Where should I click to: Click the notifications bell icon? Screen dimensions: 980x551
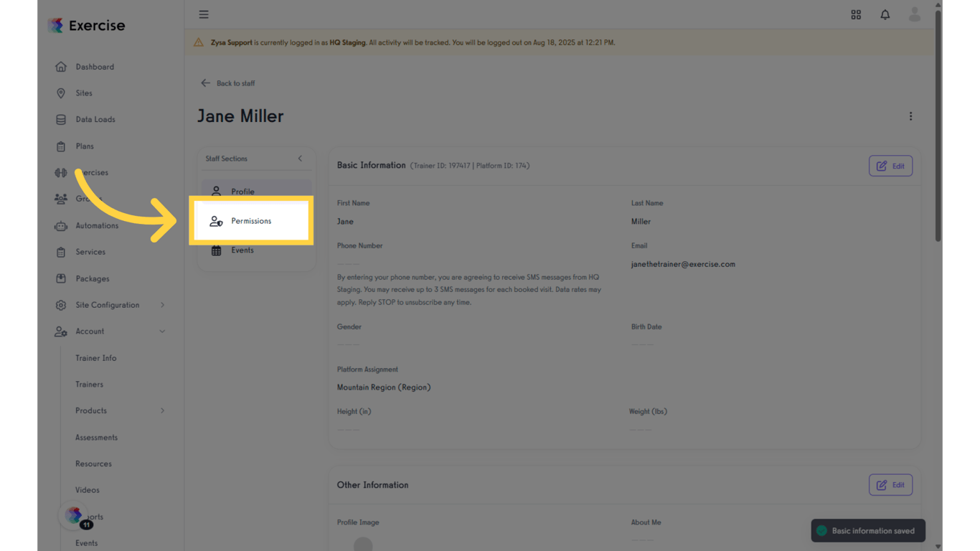pos(885,14)
